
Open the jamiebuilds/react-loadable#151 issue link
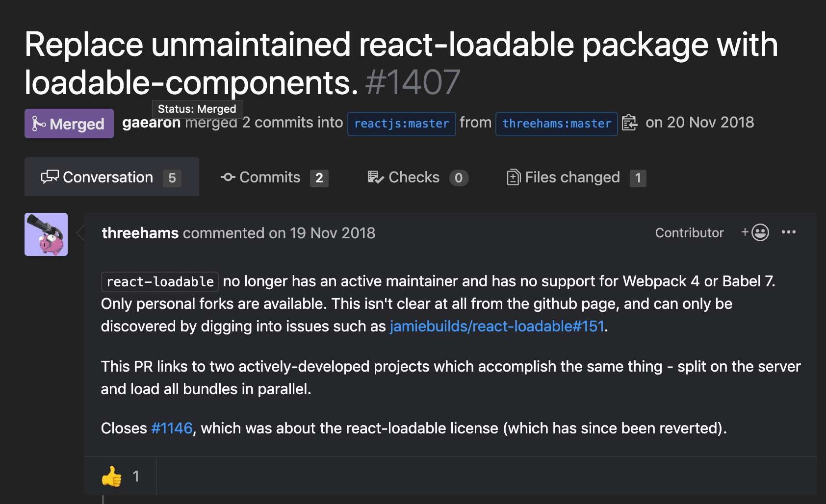497,327
